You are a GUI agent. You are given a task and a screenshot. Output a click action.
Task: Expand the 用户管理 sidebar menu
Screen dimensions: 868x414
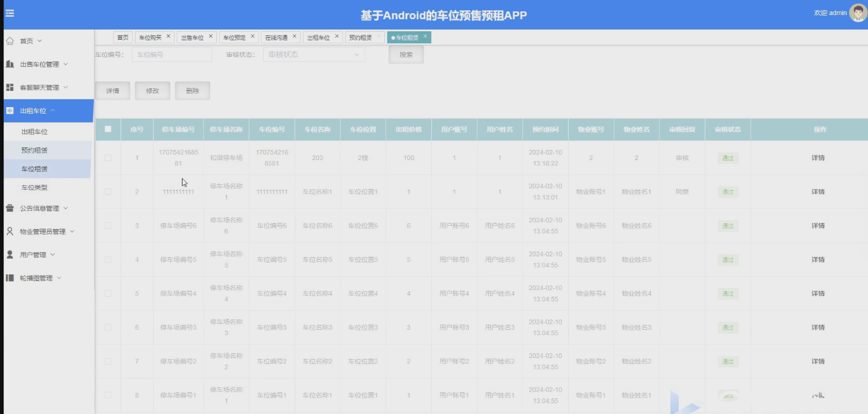click(52, 255)
